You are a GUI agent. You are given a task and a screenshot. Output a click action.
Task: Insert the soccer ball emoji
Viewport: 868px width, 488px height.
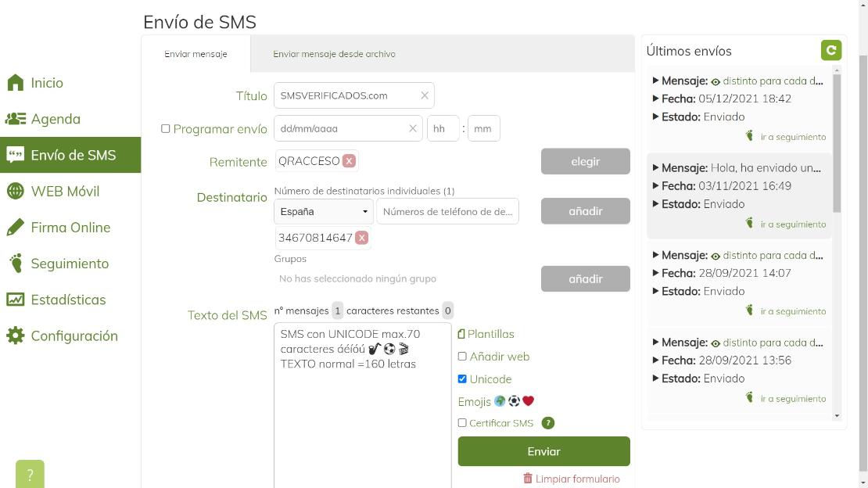click(x=515, y=401)
